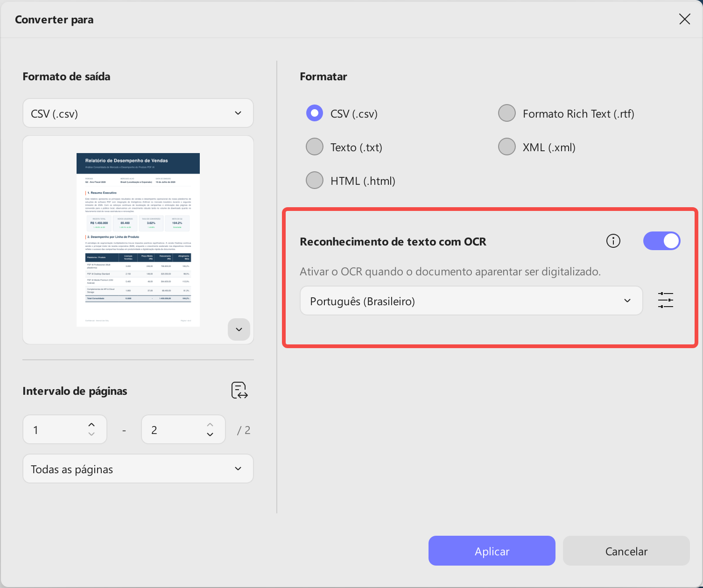The image size is (703, 588).
Task: Open the OCR info icon
Action: (613, 241)
